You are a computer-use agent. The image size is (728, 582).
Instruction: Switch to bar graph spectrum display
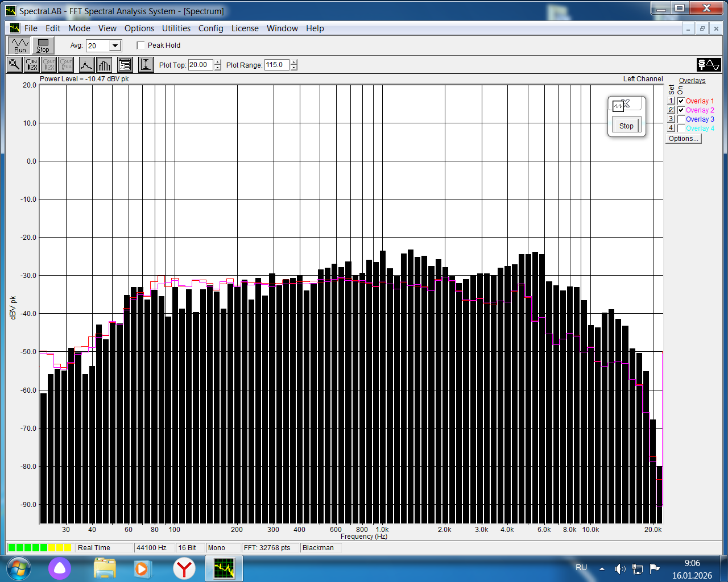point(104,65)
